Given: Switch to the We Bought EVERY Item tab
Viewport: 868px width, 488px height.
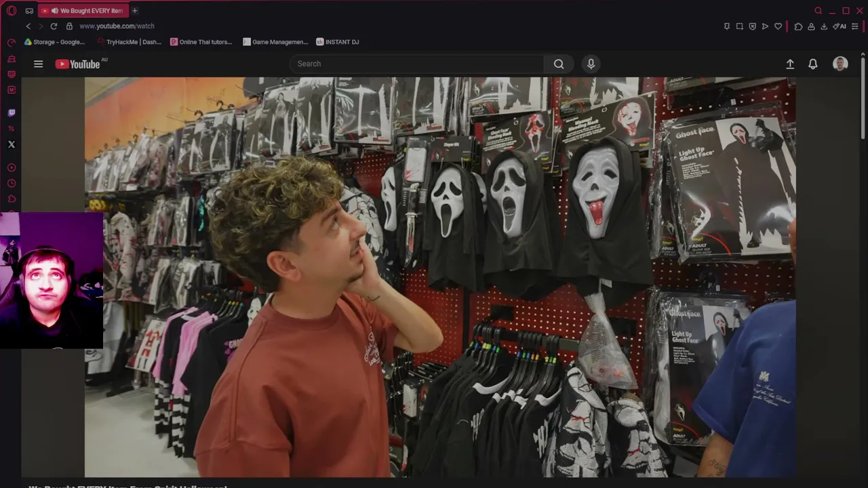Looking at the screenshot, I should (83, 11).
